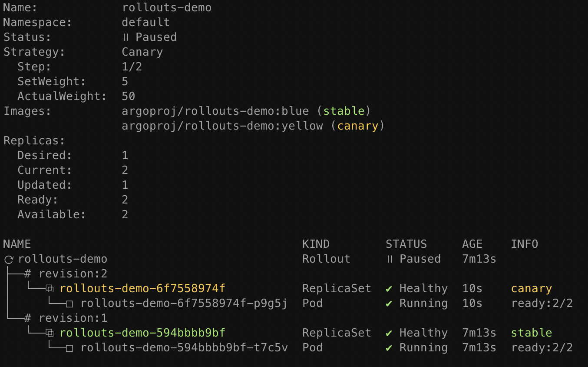
Task: Click the yellow canary label in INFO column
Action: 532,289
